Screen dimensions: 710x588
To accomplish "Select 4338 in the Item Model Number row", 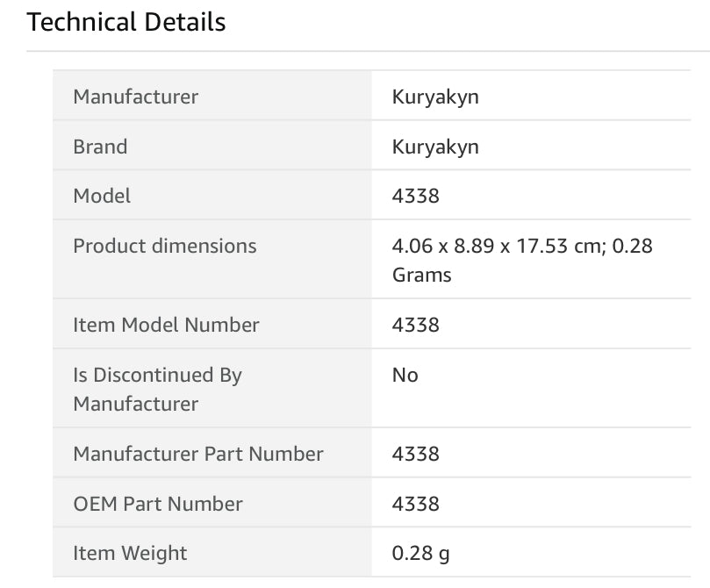I will 416,325.
